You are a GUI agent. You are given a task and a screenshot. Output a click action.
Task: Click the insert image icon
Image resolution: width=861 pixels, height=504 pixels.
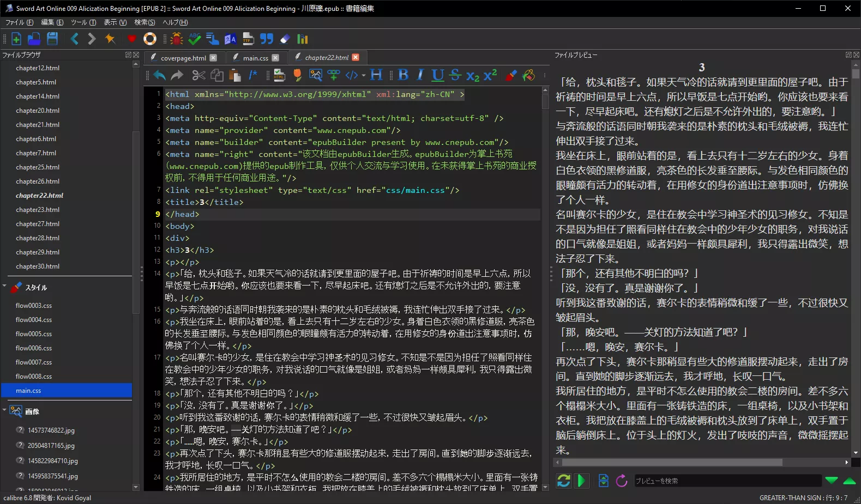(x=315, y=75)
